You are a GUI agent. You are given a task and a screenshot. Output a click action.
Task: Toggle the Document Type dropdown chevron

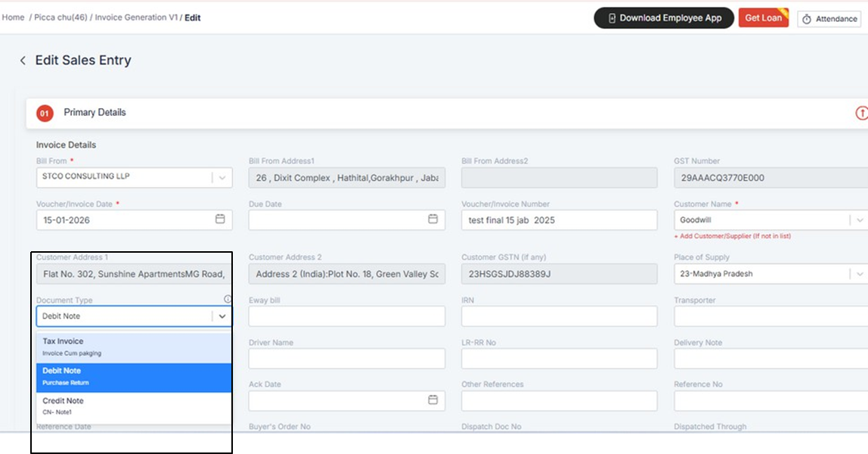click(222, 316)
